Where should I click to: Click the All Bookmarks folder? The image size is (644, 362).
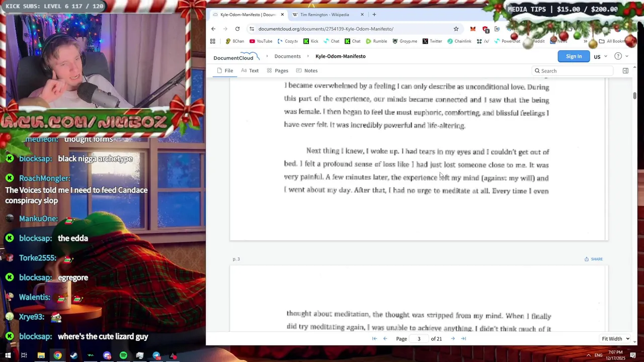tap(611, 41)
